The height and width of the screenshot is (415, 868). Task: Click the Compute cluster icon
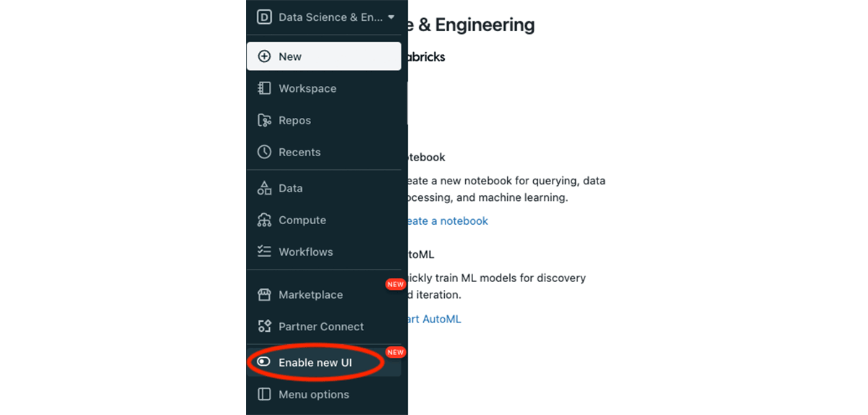[265, 220]
